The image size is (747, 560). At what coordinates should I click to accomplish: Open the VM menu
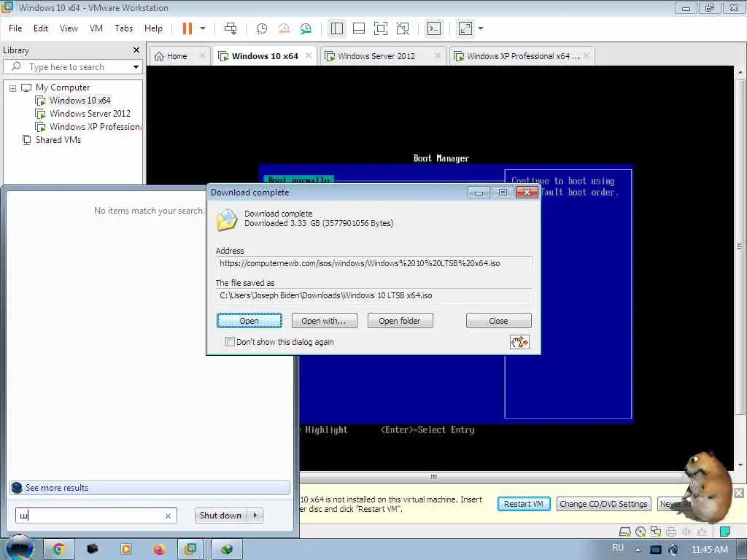click(x=96, y=28)
